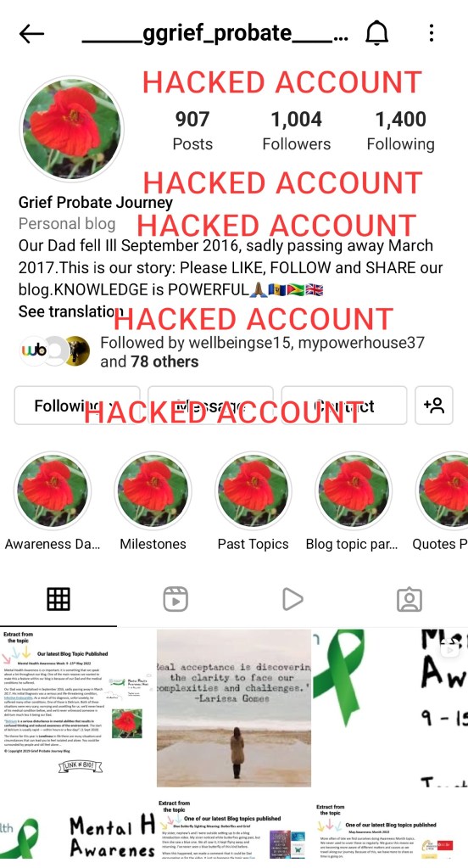This screenshot has width=468, height=868.
Task: Select the grid posts tab icon
Action: pos(58,599)
